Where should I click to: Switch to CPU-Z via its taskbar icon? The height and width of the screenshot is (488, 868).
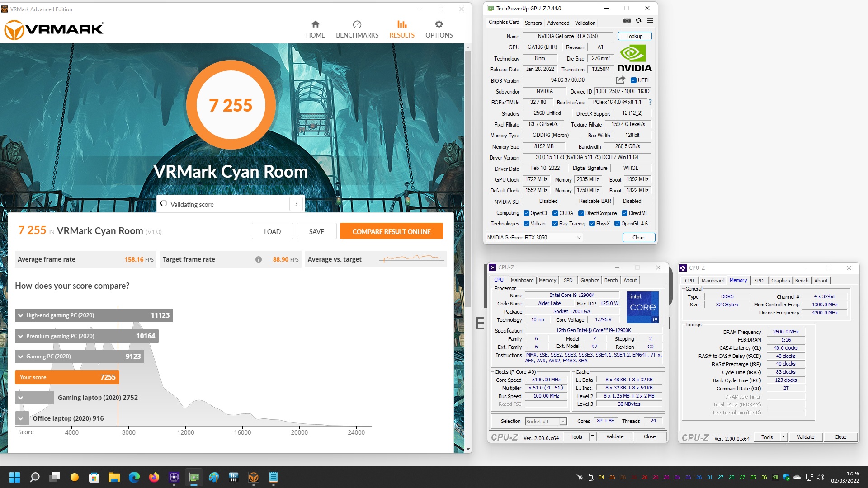click(x=174, y=477)
